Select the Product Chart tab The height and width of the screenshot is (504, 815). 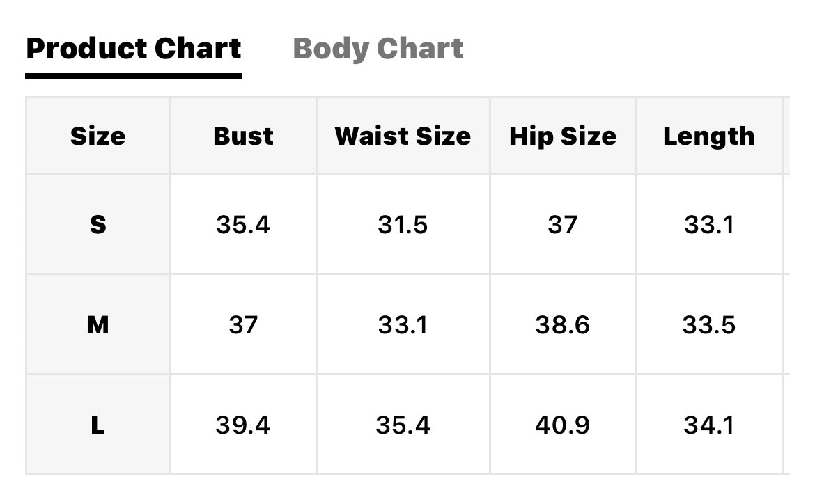[x=134, y=49]
